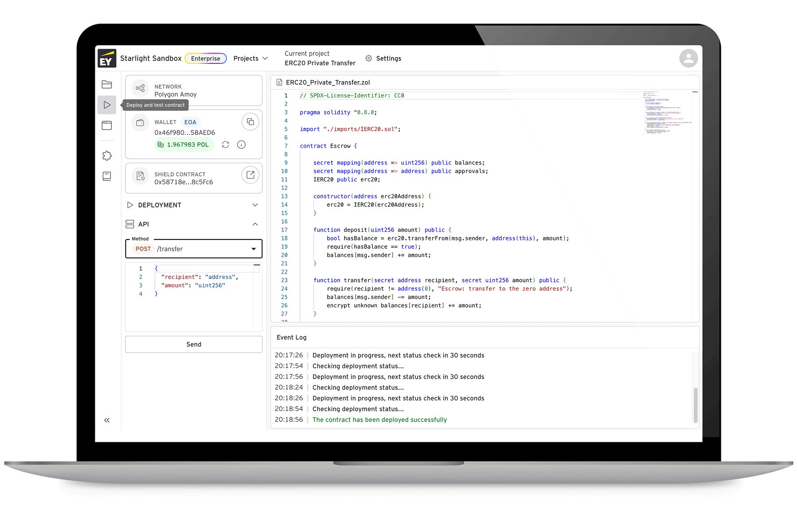This screenshot has width=798, height=532.
Task: Click the Enterprise badge
Action: coord(205,59)
